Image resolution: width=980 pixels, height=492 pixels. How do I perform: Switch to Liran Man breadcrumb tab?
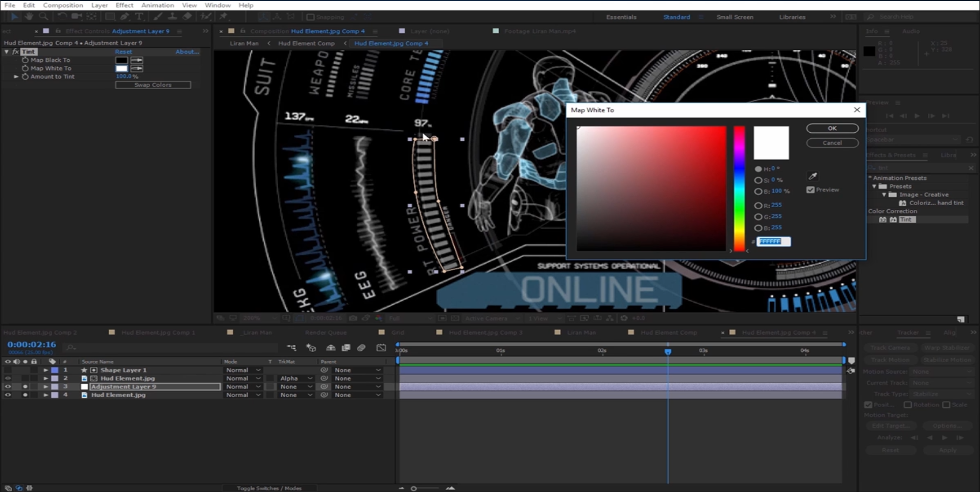coord(244,43)
